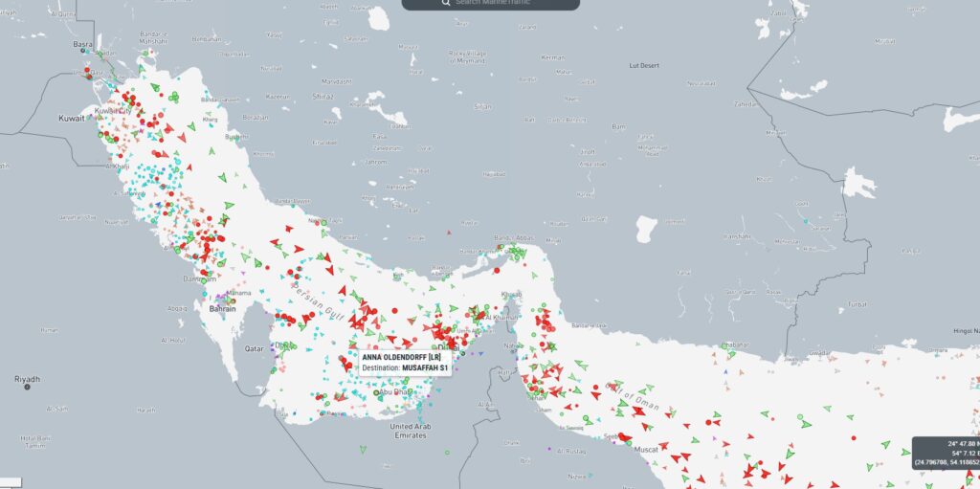Click the magnifying glass search icon
Image resolution: width=980 pixels, height=489 pixels.
(446, 3)
